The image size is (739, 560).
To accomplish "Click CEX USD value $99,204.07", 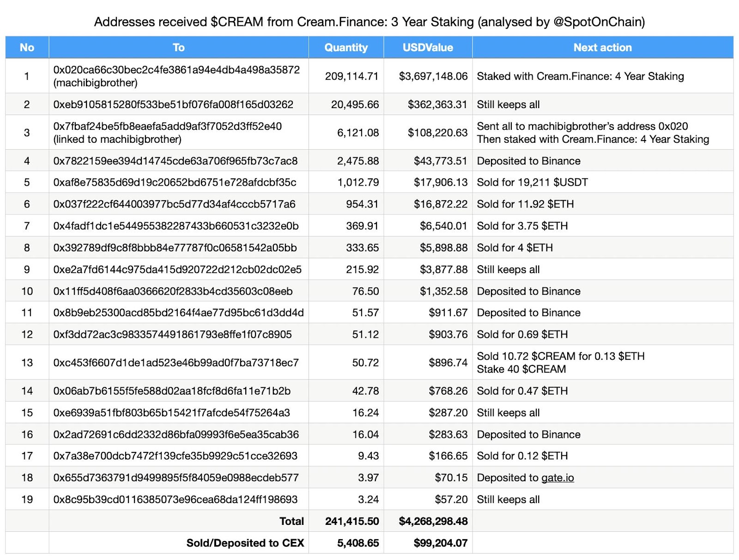I will (x=441, y=543).
